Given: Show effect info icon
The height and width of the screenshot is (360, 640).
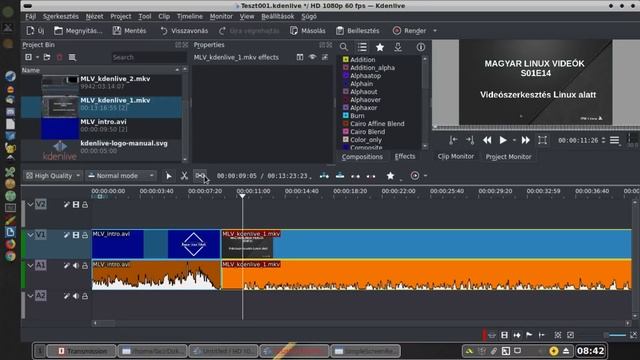Looking at the screenshot, I should click(x=421, y=47).
